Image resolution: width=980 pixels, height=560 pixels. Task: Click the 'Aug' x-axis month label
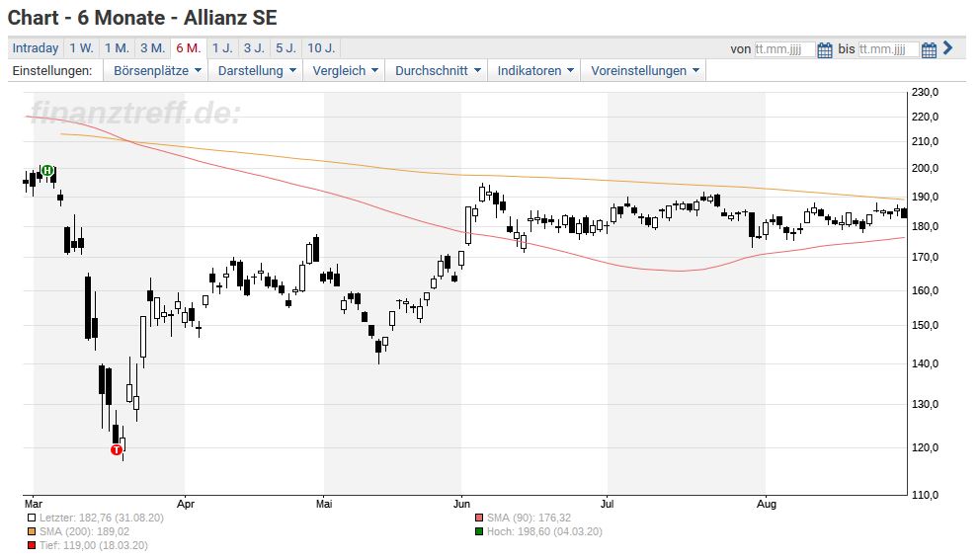(767, 504)
